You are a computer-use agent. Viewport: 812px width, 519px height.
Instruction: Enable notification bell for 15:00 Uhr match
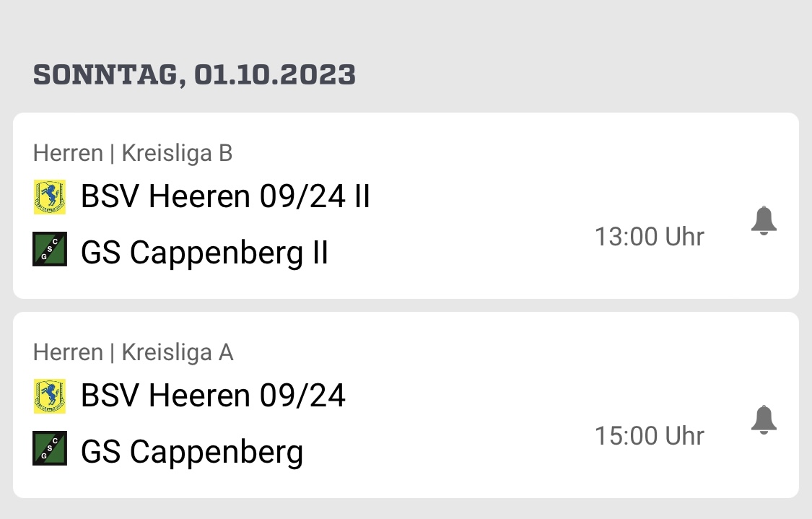(764, 419)
